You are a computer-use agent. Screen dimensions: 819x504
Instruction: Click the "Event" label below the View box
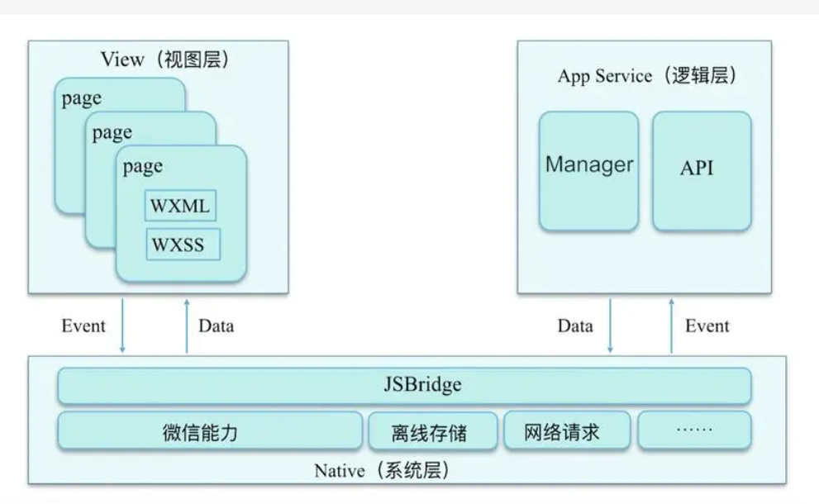83,326
